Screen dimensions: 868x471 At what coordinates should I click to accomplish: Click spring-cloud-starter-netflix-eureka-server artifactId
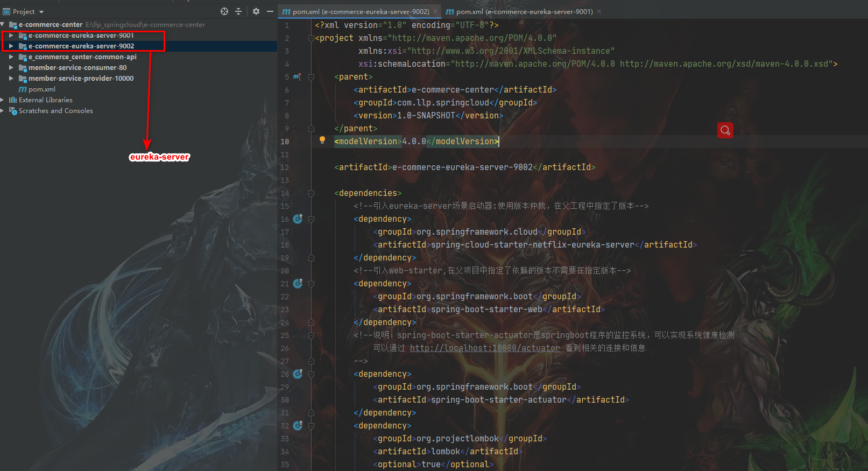[533, 245]
